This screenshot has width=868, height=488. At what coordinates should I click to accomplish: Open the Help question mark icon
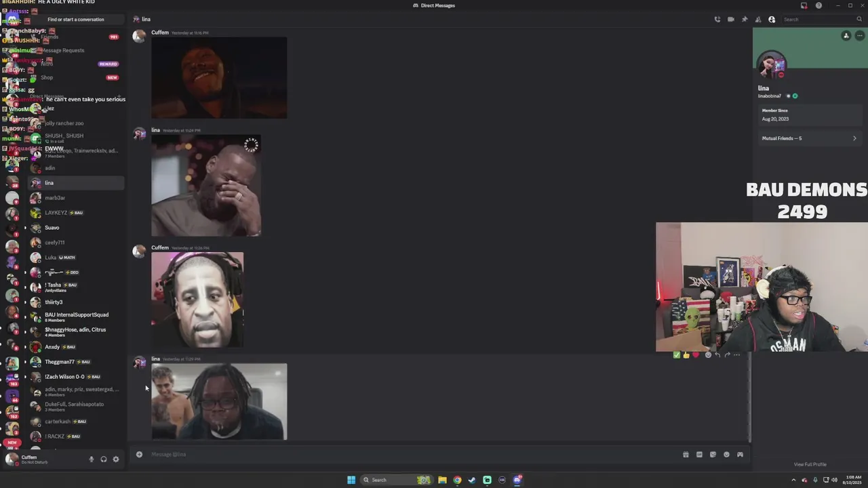pos(818,5)
